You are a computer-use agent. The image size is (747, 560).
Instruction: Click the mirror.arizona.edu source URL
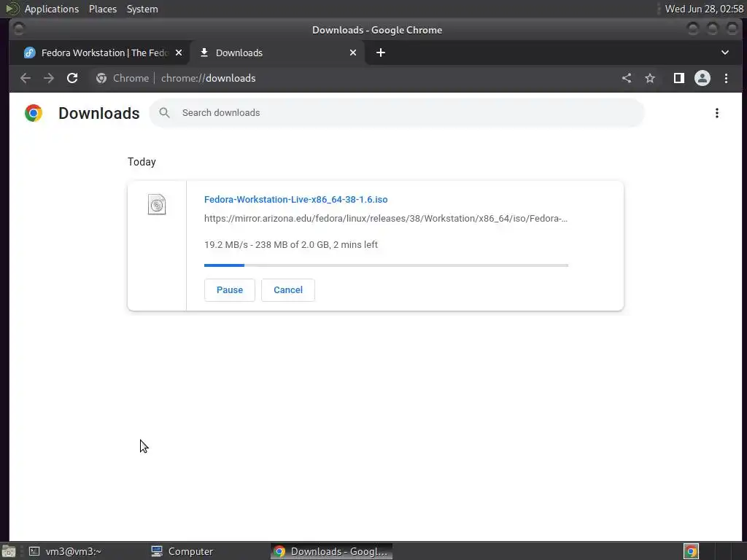pyautogui.click(x=386, y=219)
